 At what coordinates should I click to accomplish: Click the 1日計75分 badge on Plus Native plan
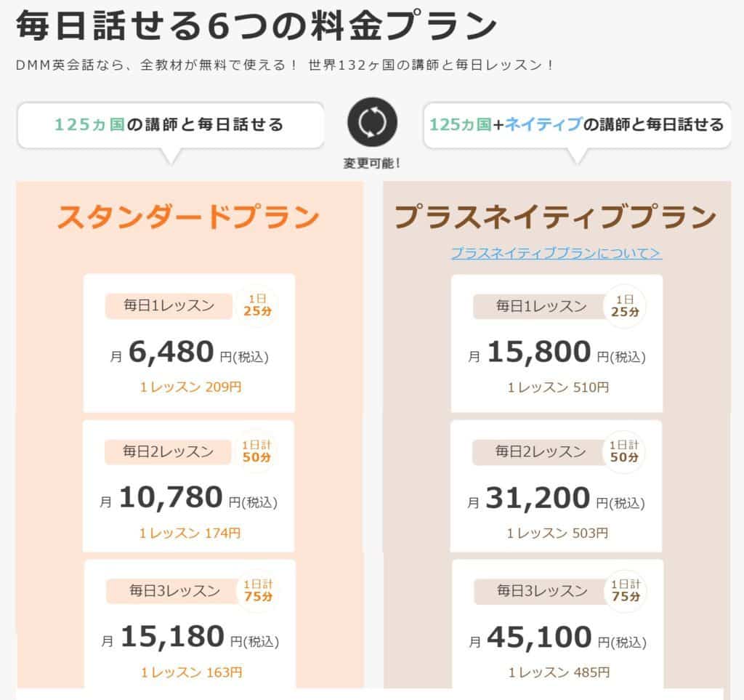(x=626, y=590)
